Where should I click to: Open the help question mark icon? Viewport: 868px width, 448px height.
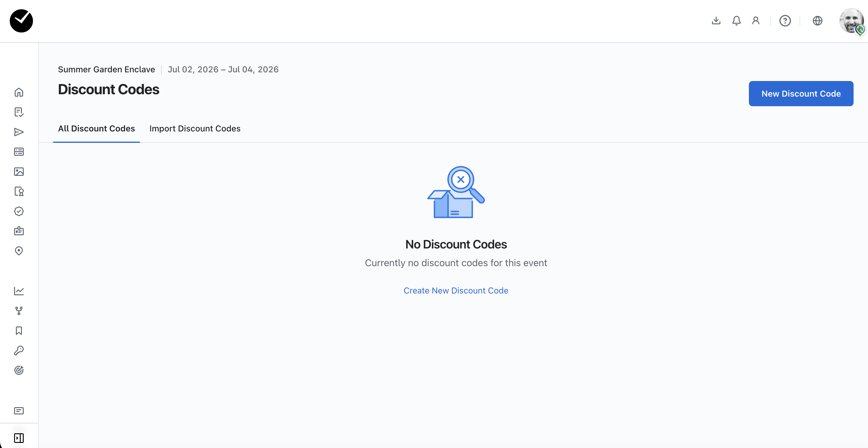(785, 21)
